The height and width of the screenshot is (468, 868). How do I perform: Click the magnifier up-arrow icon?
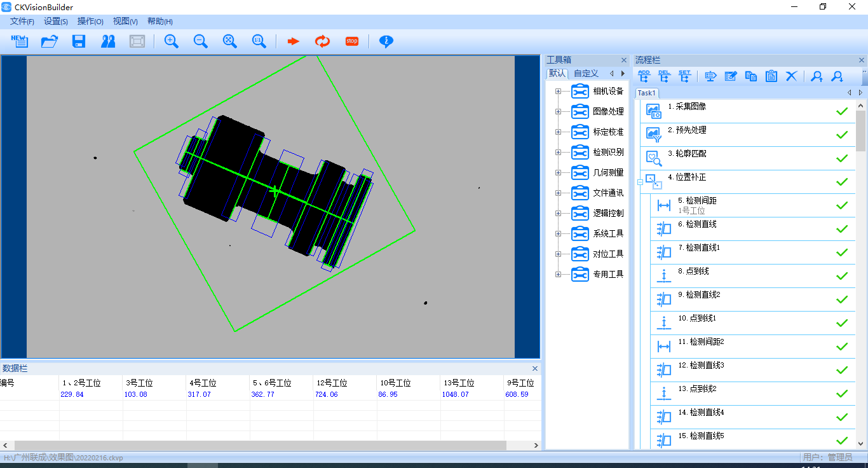pyautogui.click(x=817, y=76)
